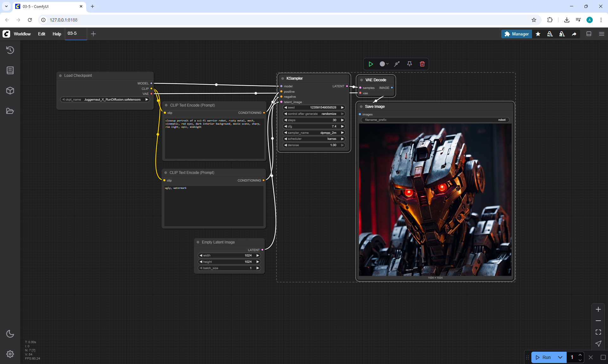608x364 pixels.
Task: Open the workflows folder sidebar icon
Action: (10, 111)
